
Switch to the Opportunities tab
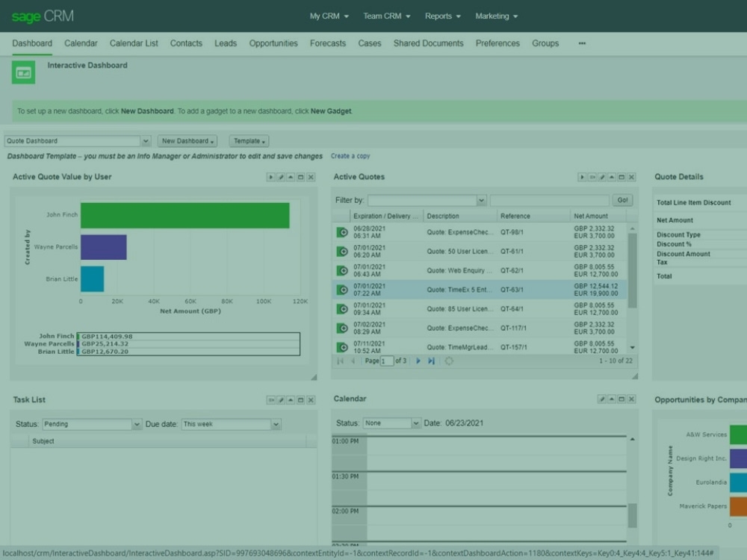(273, 43)
